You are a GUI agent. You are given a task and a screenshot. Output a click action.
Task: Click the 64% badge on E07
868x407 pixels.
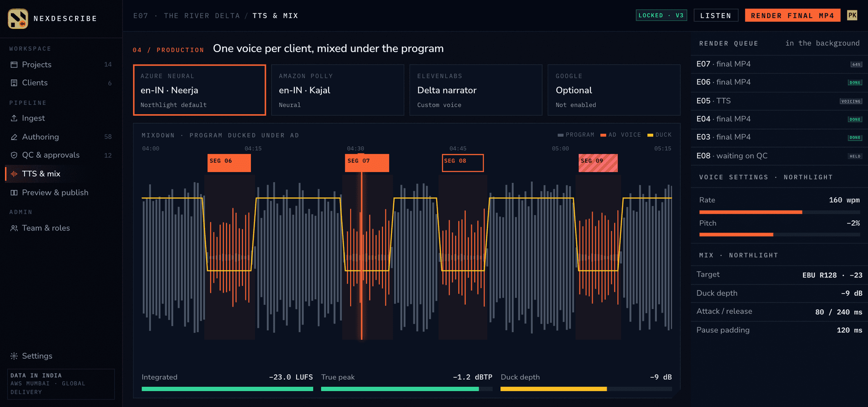[856, 65]
